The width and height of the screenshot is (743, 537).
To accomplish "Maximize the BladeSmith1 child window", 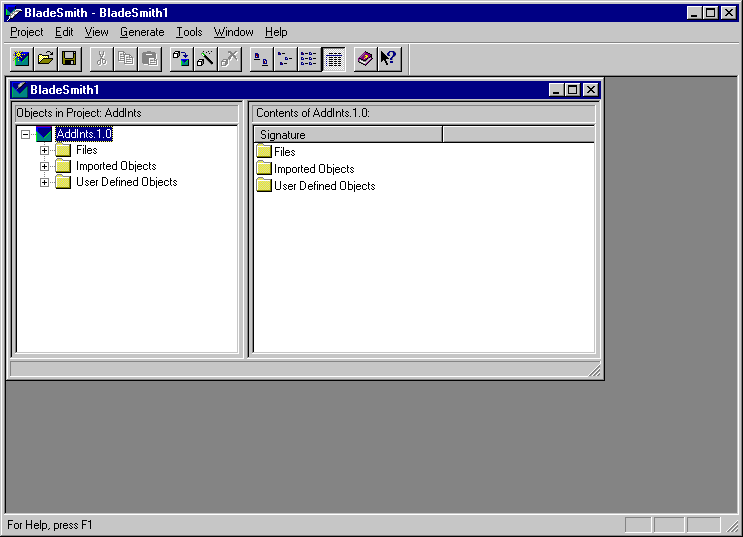I will (572, 90).
